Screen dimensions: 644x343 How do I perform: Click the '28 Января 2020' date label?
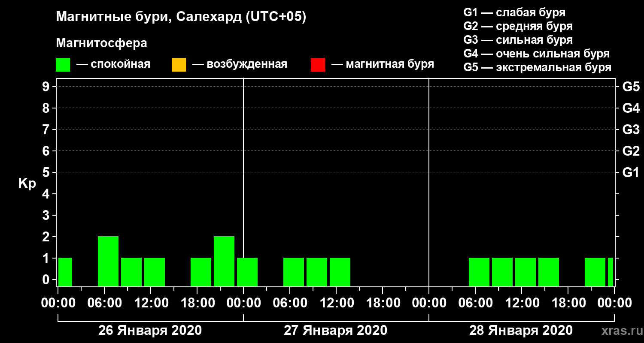(521, 331)
